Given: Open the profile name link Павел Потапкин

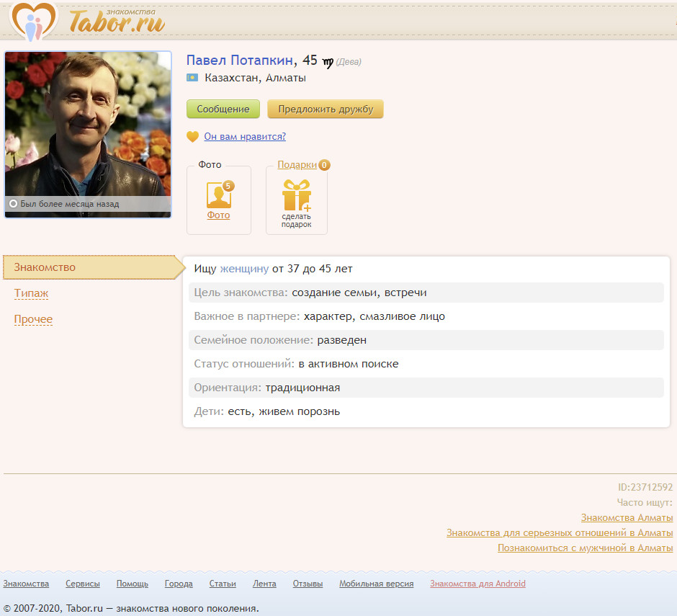Looking at the screenshot, I should [x=240, y=60].
